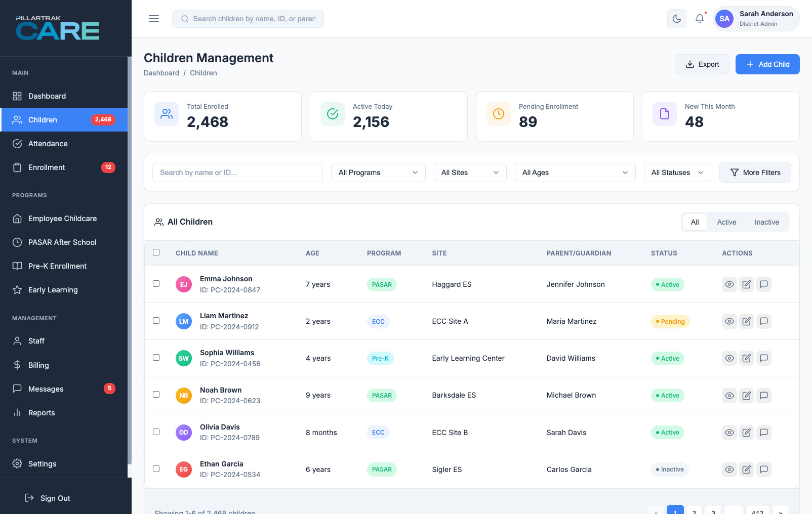Open notifications via the bell icon
This screenshot has width=812, height=514.
coord(699,19)
